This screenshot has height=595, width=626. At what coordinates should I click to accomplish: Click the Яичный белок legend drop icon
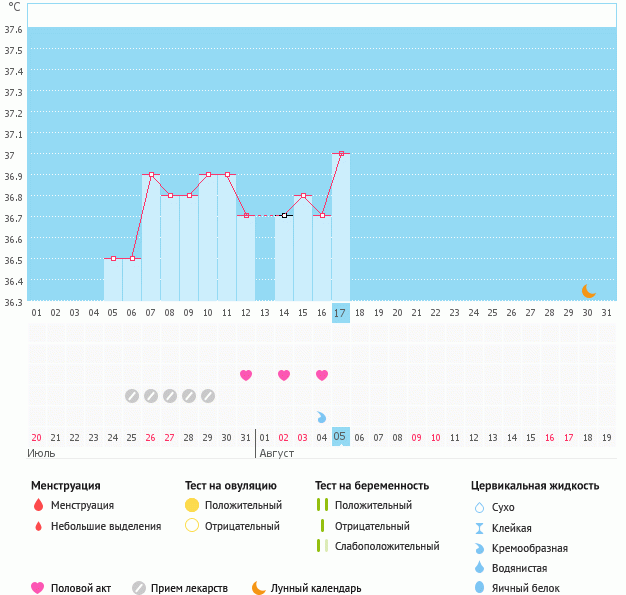[x=481, y=588]
